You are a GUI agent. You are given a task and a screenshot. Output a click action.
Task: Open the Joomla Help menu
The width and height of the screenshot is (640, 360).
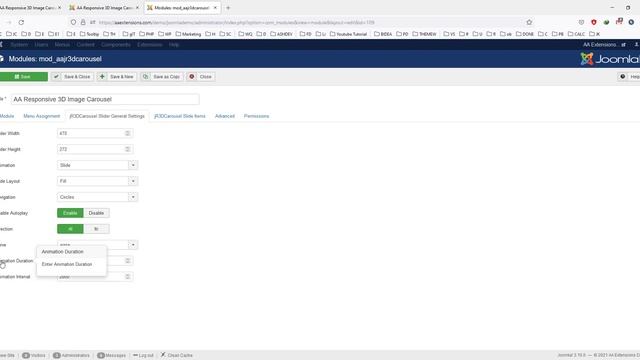click(174, 44)
